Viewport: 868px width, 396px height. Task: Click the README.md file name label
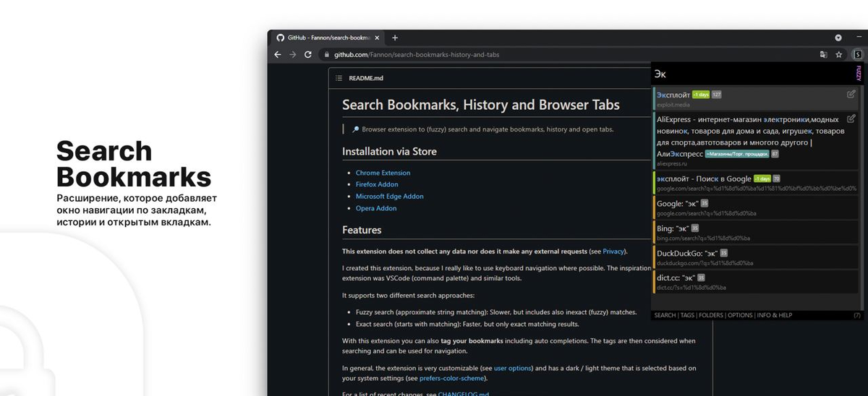point(366,78)
